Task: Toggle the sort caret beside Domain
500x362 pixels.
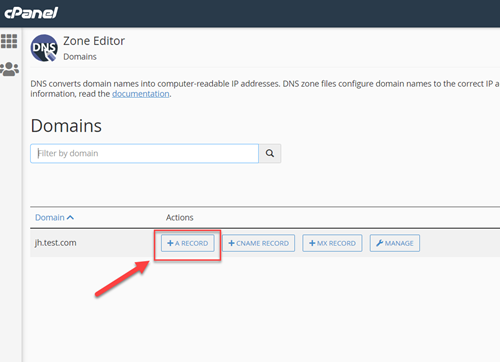Action: (70, 218)
